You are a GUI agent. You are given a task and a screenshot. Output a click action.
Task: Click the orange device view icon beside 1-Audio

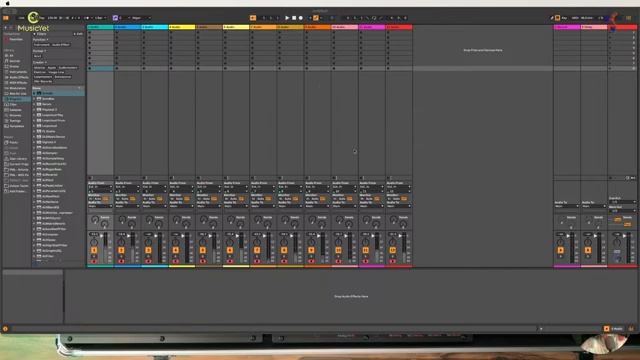(x=607, y=329)
